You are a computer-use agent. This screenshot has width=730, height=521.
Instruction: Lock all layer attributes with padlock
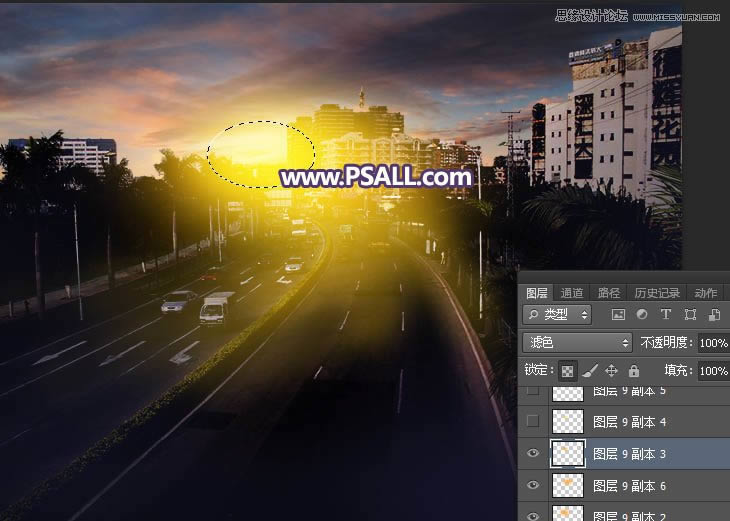pyautogui.click(x=632, y=370)
